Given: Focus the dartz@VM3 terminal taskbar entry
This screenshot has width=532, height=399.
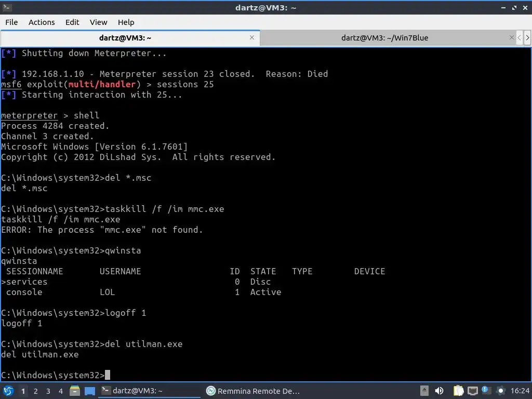Looking at the screenshot, I should [149, 391].
